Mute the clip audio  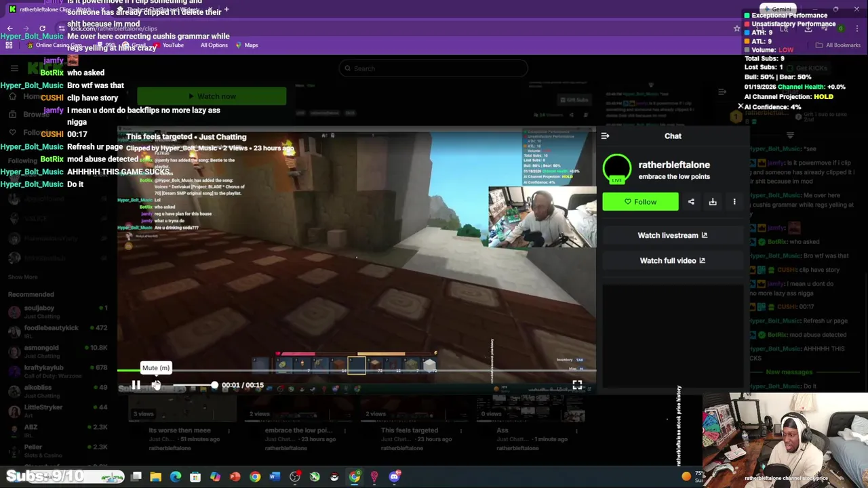pos(155,385)
